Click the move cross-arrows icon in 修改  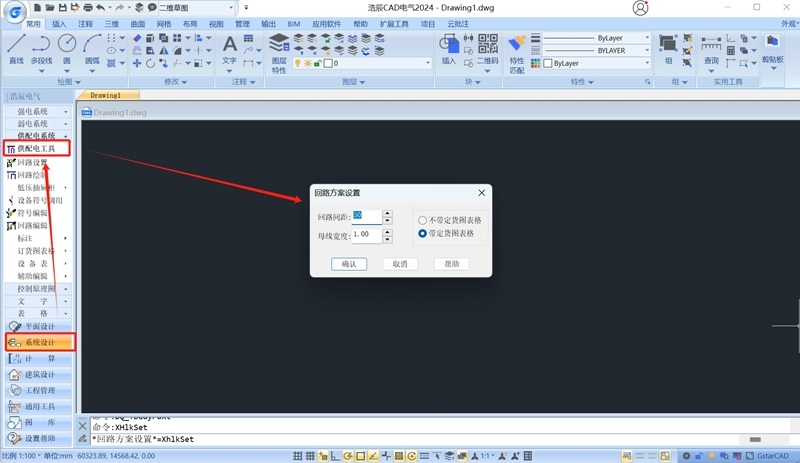coord(137,63)
